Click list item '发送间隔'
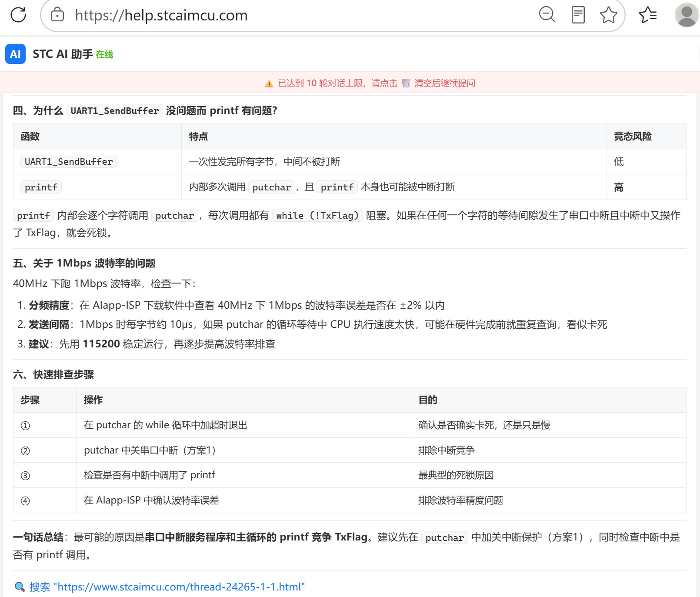 (49, 324)
